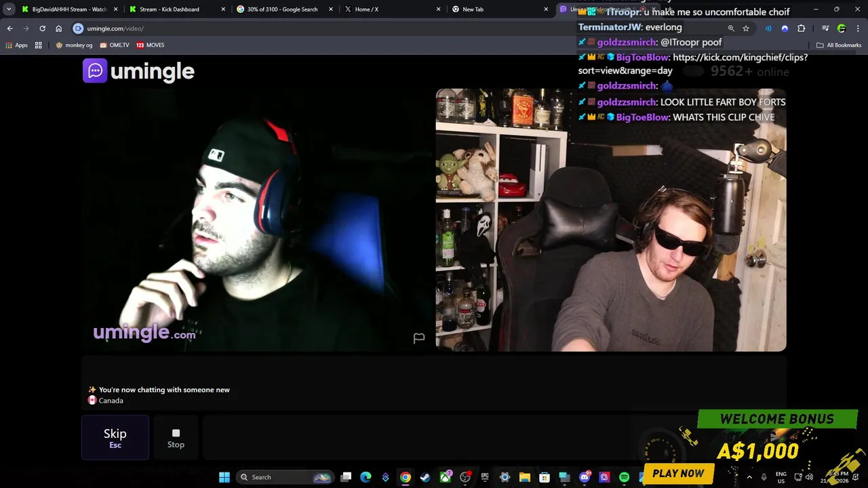Open Task View on the taskbar
Screen dimensions: 868x488
point(346,477)
